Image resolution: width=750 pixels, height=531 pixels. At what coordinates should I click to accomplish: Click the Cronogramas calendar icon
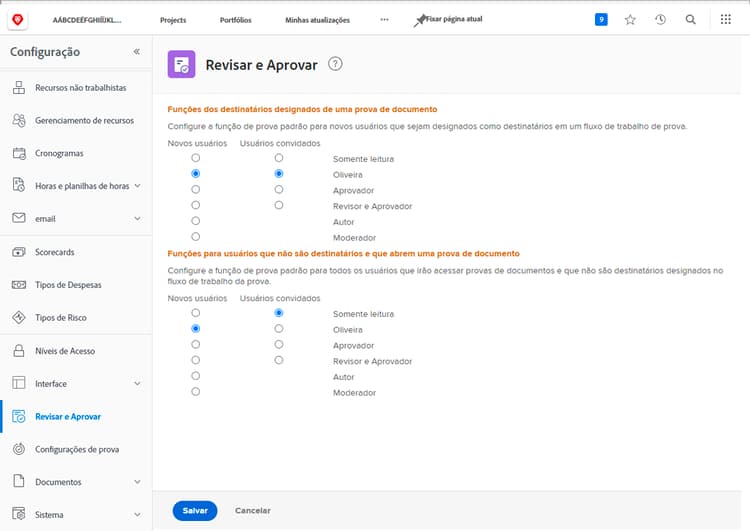click(19, 153)
